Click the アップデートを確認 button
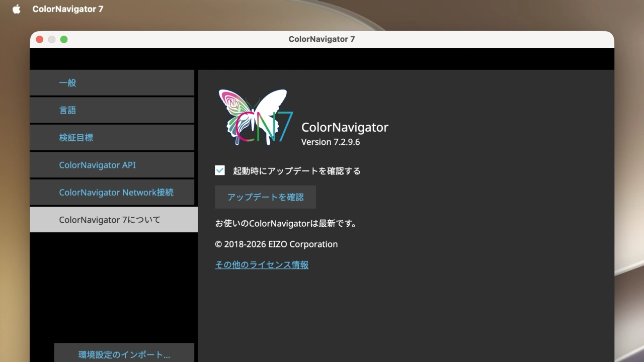 pos(265,197)
